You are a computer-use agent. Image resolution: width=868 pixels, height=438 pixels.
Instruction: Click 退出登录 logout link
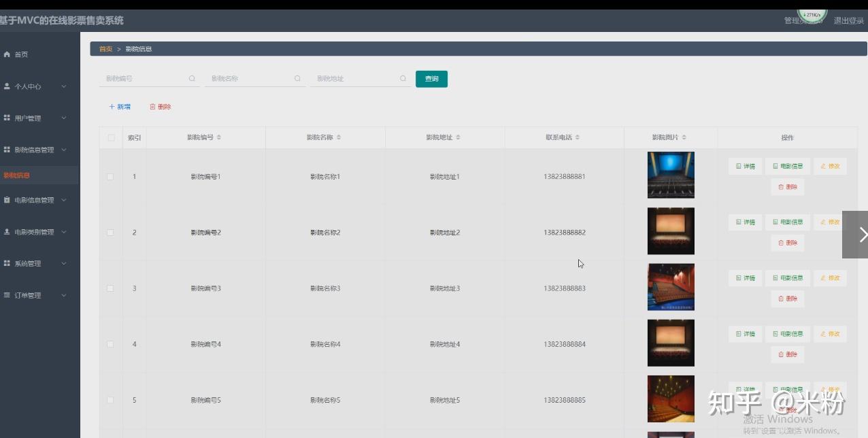(x=848, y=20)
